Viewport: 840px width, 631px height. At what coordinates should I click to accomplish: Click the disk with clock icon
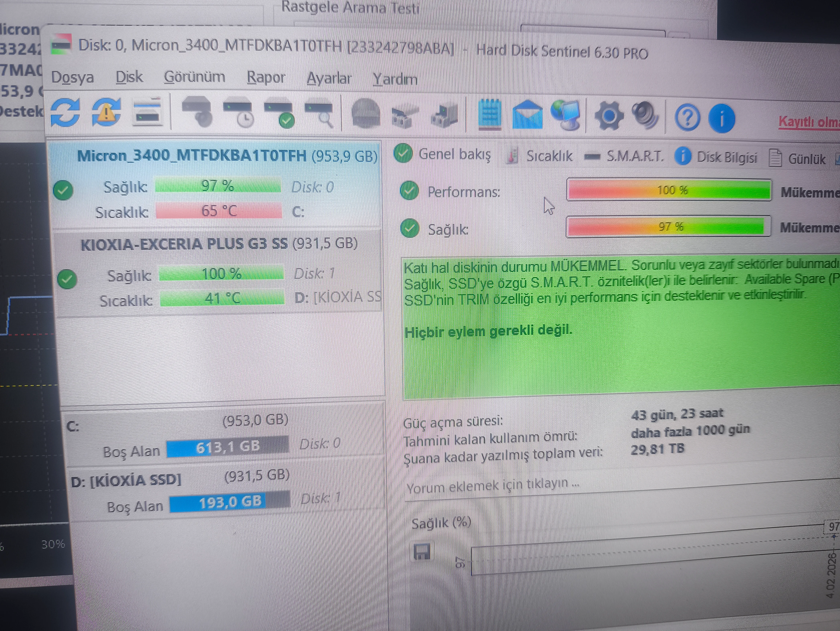click(x=239, y=114)
